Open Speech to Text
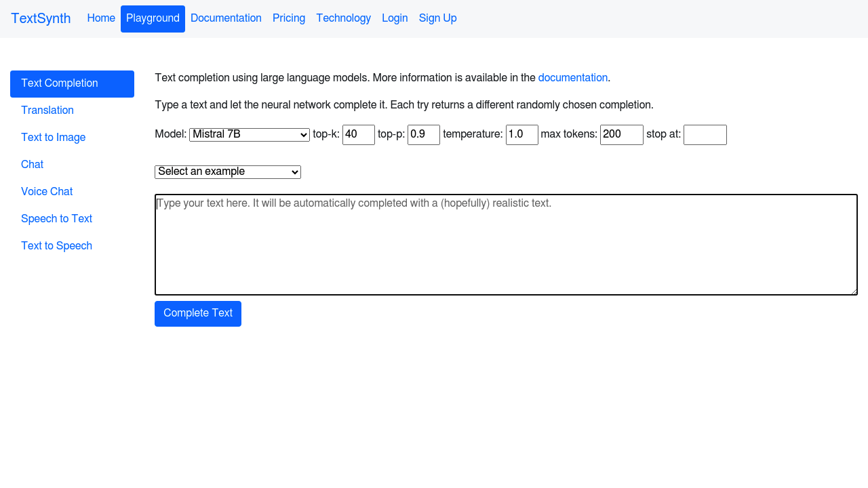Viewport: 868px width, 488px height. coord(56,219)
